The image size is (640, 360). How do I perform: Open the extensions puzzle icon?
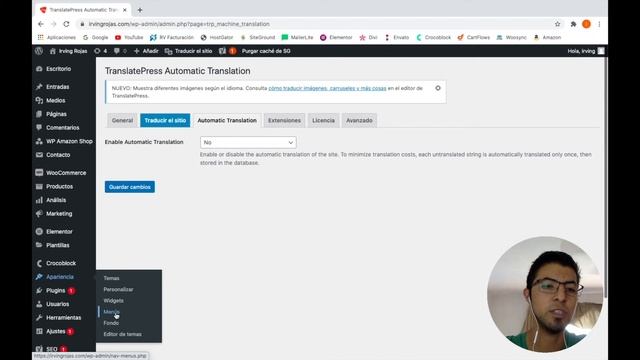click(x=573, y=24)
